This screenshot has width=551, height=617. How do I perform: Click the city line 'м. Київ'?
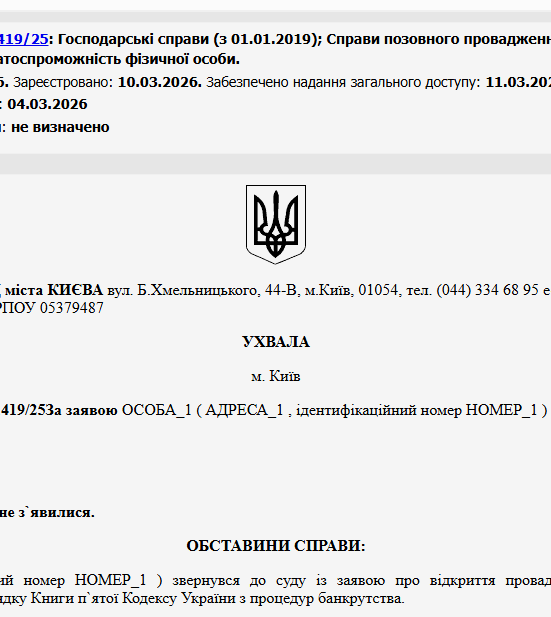(x=276, y=376)
